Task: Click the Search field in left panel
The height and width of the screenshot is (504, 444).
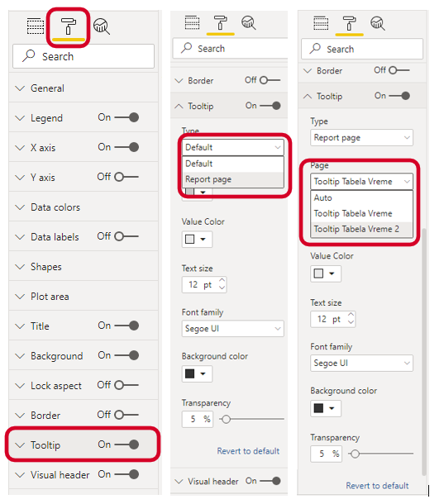Action: [84, 56]
